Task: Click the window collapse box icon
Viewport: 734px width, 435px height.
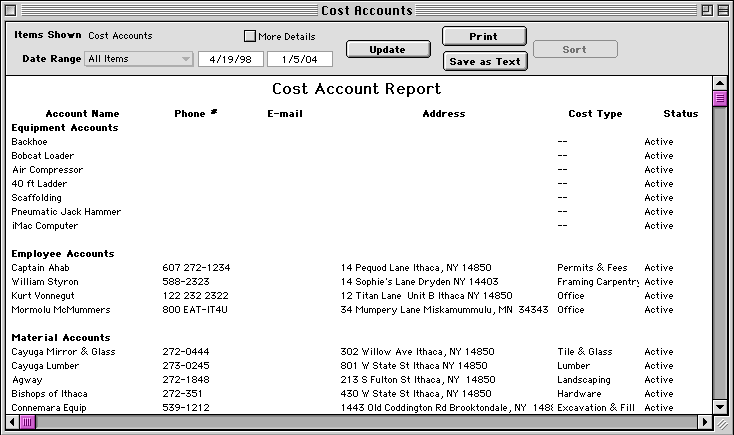Action: click(x=722, y=10)
